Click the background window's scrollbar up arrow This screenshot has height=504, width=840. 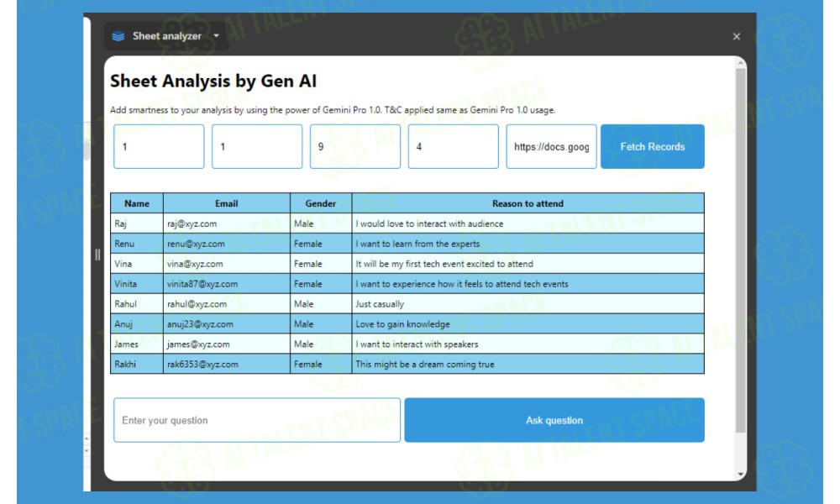click(x=87, y=438)
